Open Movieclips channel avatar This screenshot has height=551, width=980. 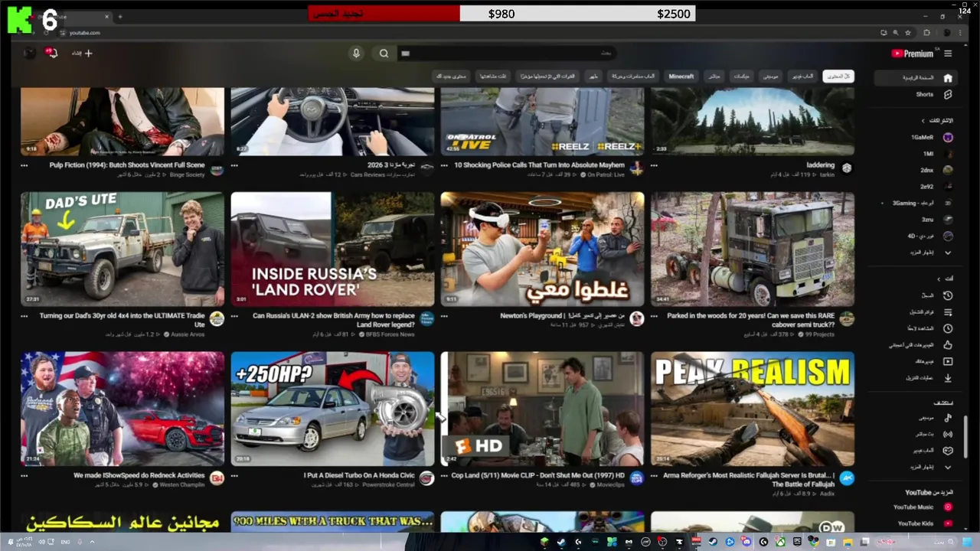coord(636,478)
